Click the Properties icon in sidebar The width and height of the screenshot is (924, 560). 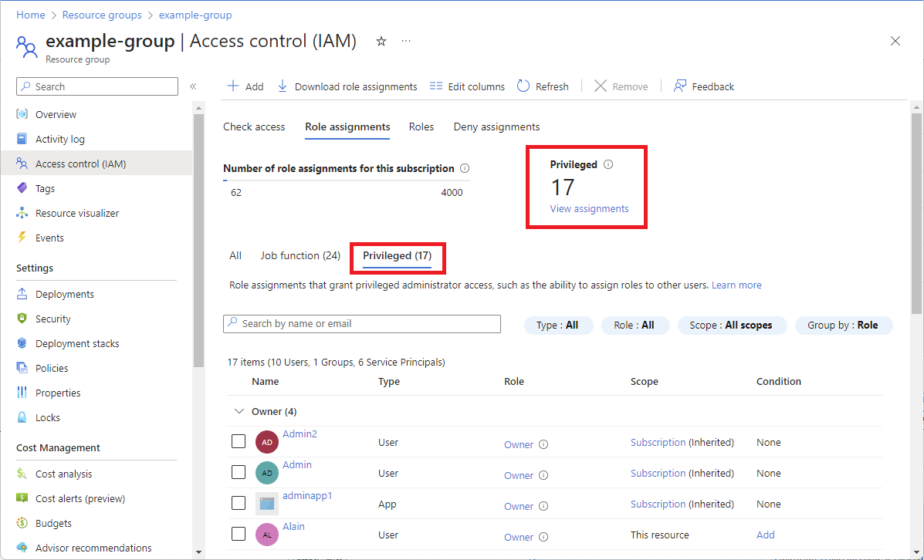click(22, 392)
